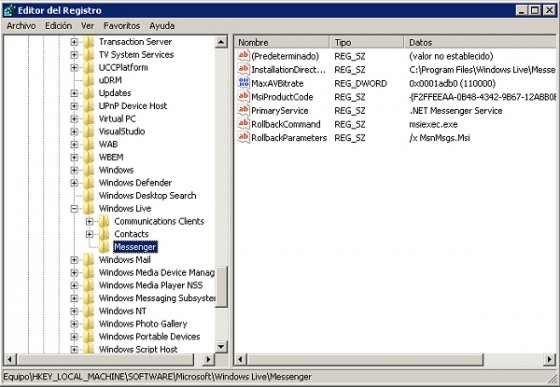Screen dimensions: 560x387
Task: Select the Windows Media Player NSS key
Action: [x=151, y=285]
